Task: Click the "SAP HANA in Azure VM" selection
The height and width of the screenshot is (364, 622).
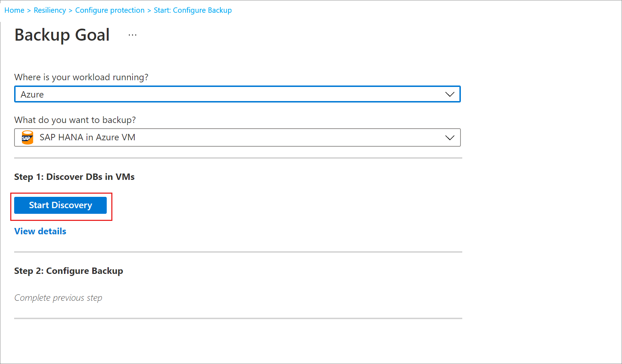Action: (x=87, y=137)
